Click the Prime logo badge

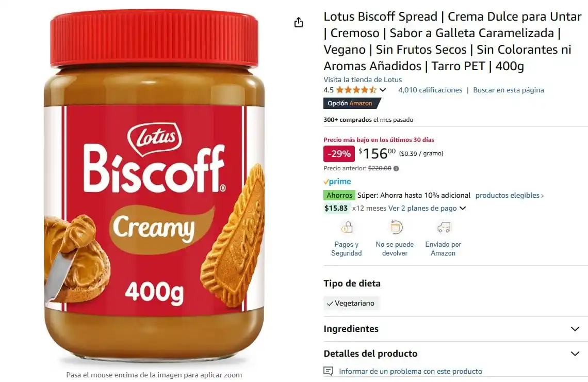(x=337, y=182)
